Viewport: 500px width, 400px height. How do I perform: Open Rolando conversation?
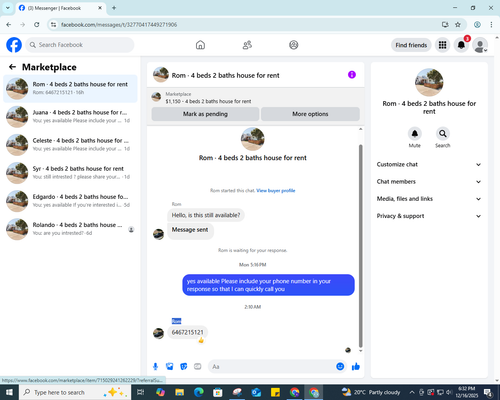[70, 229]
